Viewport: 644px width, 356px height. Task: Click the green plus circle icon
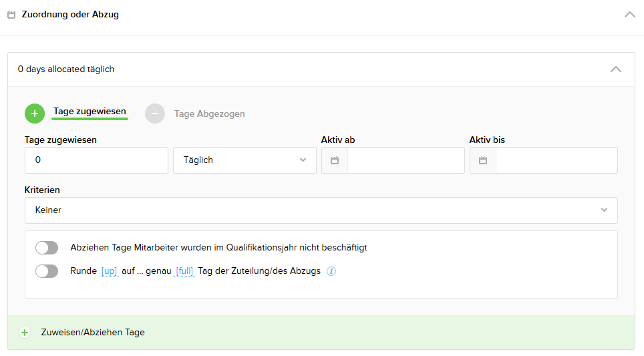click(34, 114)
